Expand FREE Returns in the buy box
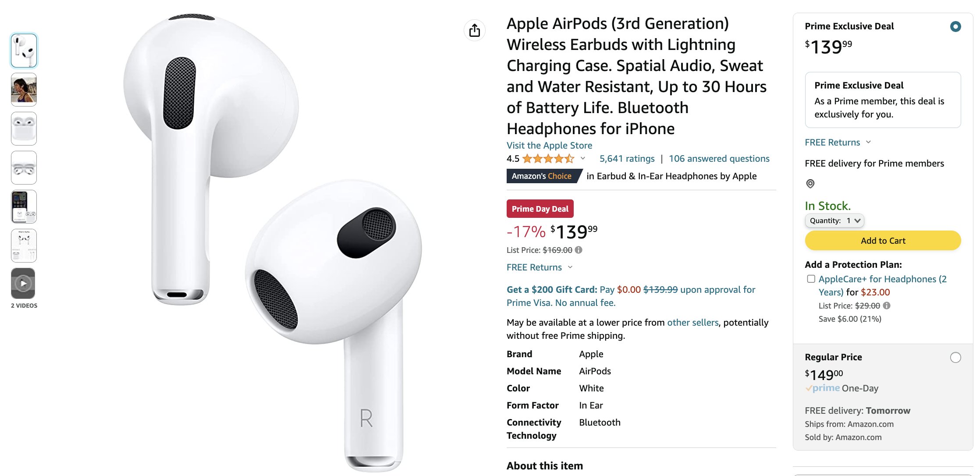This screenshot has width=980, height=476. point(838,142)
